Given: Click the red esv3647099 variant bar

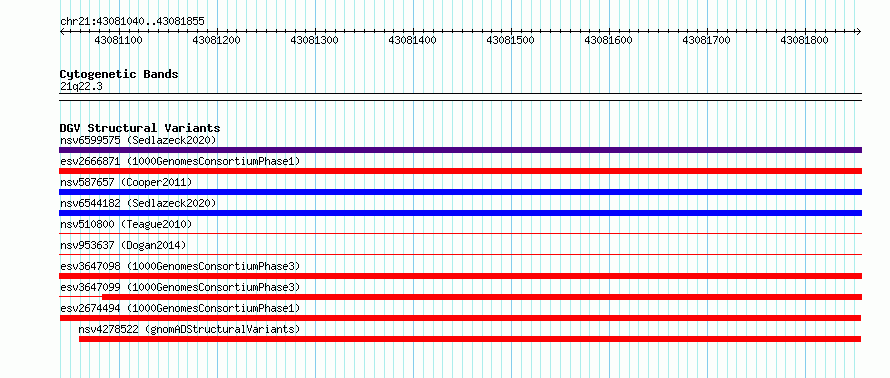Looking at the screenshot, I should (482, 297).
